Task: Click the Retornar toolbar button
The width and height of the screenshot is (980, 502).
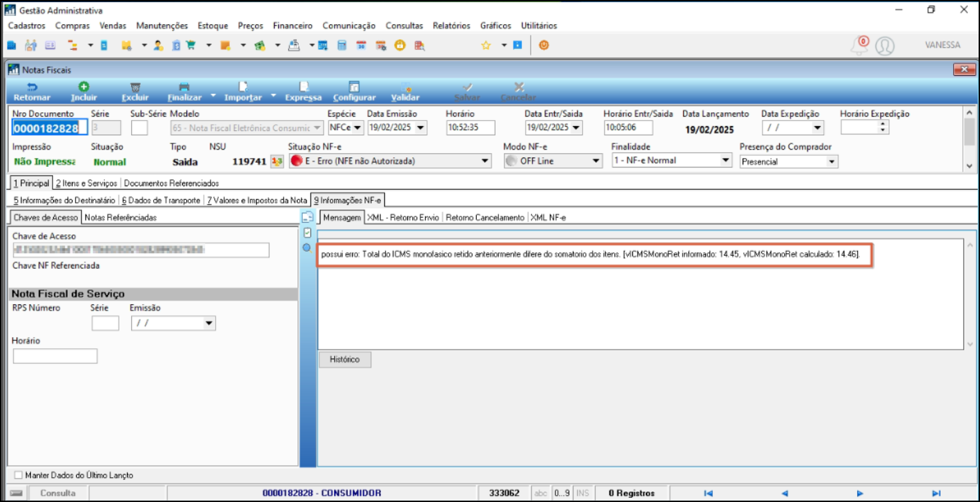Action: point(31,92)
